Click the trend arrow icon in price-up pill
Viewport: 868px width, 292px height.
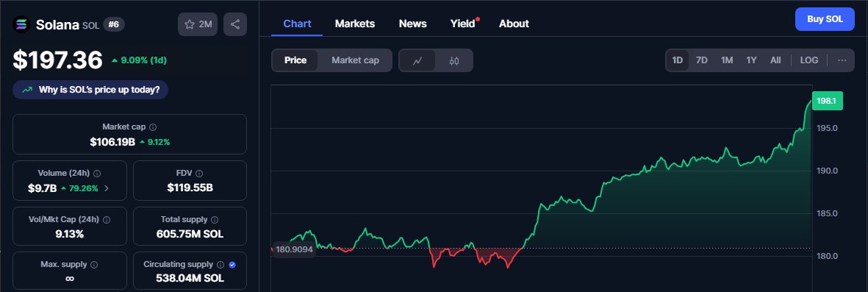pyautogui.click(x=27, y=90)
